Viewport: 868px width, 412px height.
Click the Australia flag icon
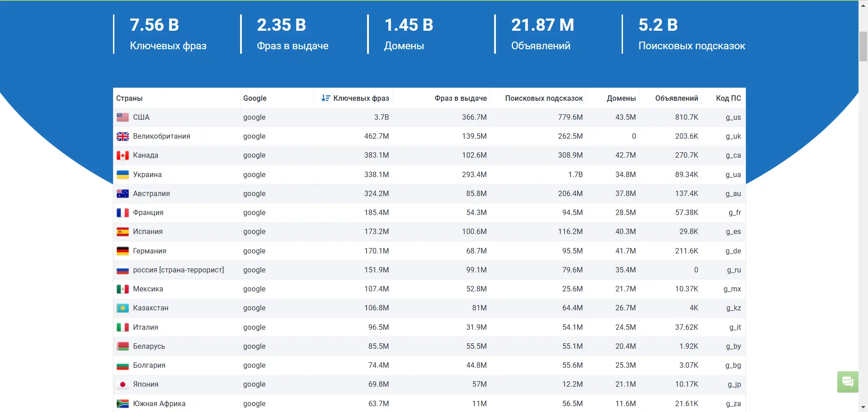pyautogui.click(x=123, y=194)
